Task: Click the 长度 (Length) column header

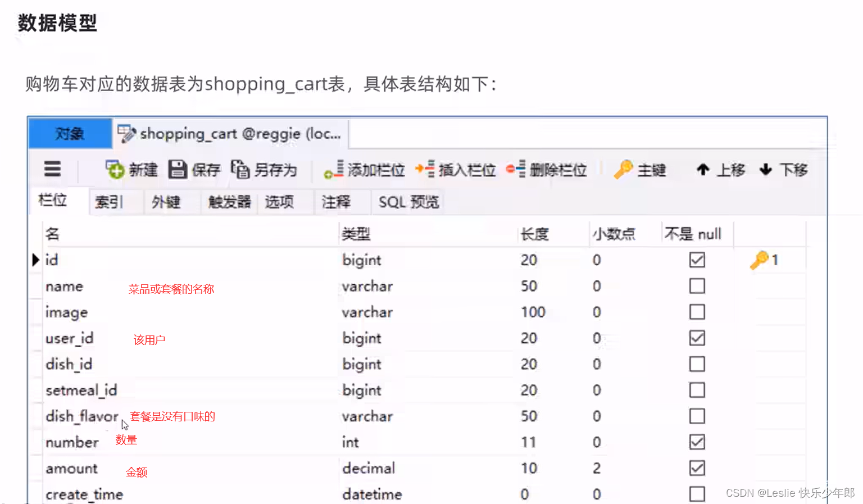Action: point(553,234)
